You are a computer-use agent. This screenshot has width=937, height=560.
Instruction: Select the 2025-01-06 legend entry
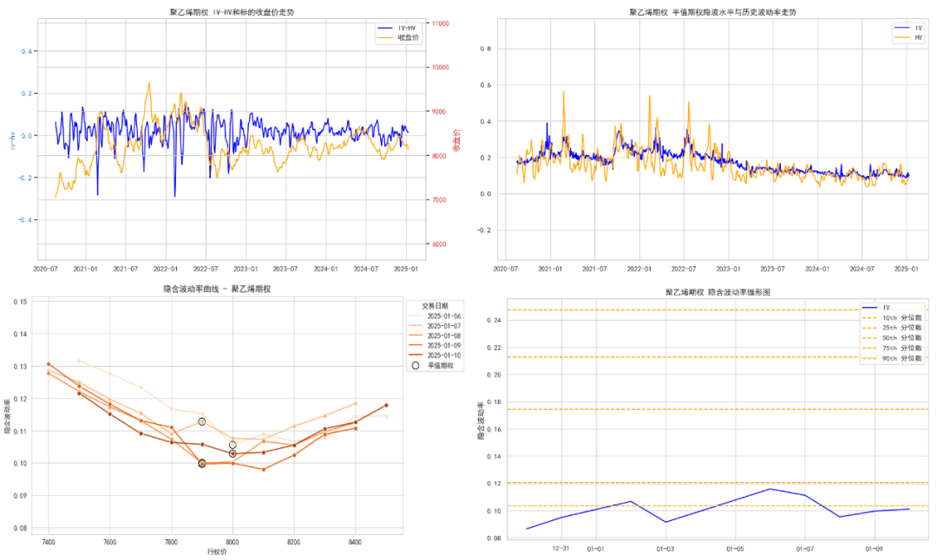point(435,316)
